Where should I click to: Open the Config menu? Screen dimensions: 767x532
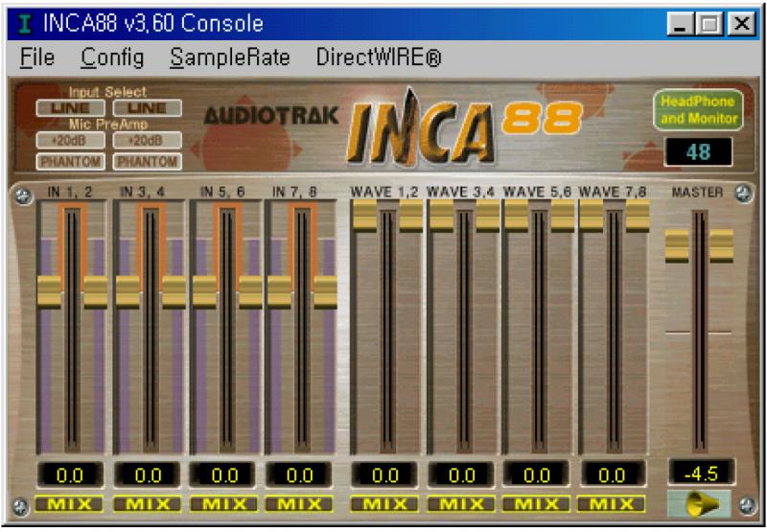click(112, 58)
